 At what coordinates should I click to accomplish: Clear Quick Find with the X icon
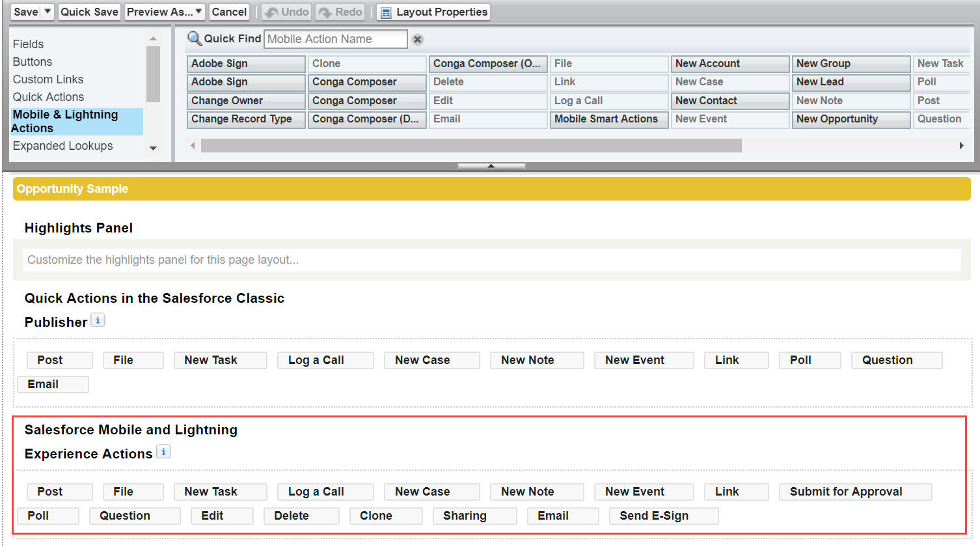[x=418, y=39]
